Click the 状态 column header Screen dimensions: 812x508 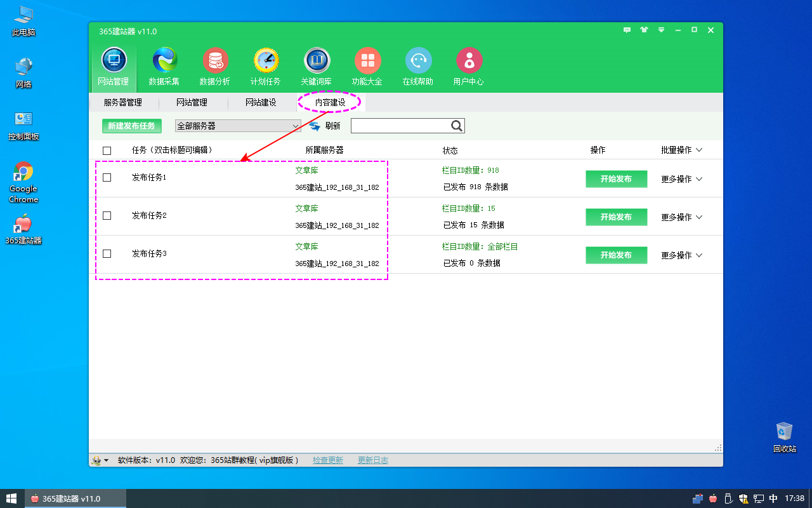(x=450, y=150)
